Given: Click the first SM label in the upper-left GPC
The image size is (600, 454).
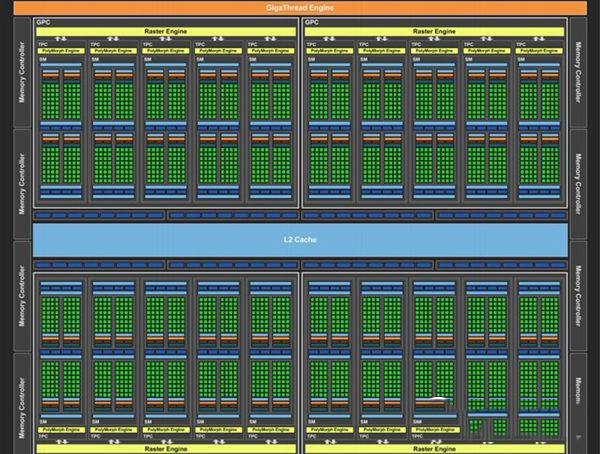Looking at the screenshot, I should [x=42, y=59].
